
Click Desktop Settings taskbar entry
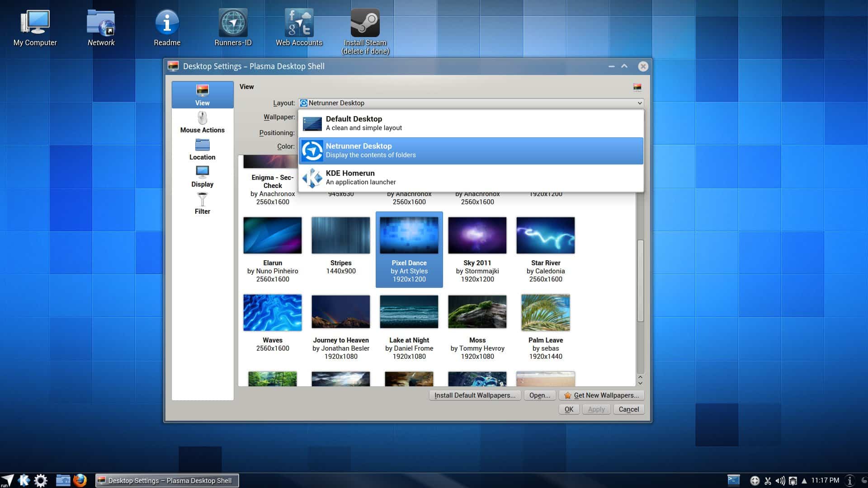click(x=167, y=481)
